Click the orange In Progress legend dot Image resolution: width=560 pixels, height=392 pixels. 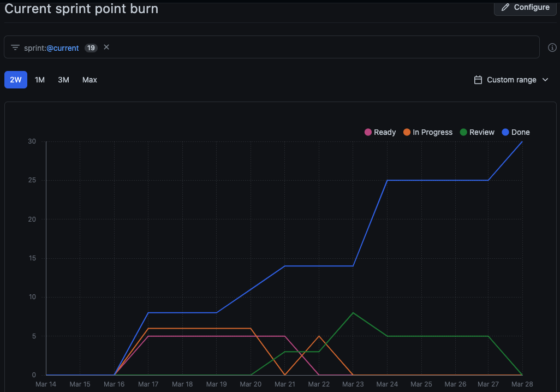click(407, 132)
